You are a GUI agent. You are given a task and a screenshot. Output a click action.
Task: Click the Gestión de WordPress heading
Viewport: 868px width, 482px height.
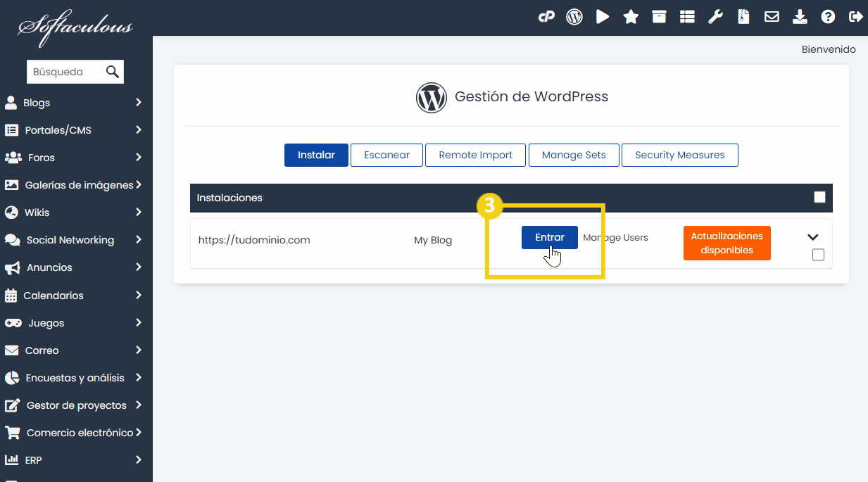[532, 96]
